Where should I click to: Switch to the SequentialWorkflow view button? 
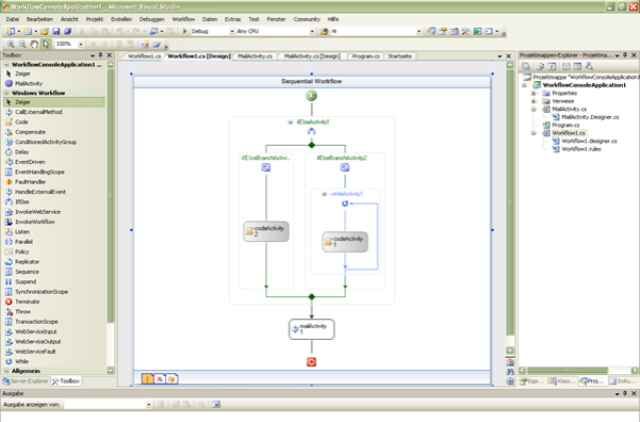coord(147,379)
